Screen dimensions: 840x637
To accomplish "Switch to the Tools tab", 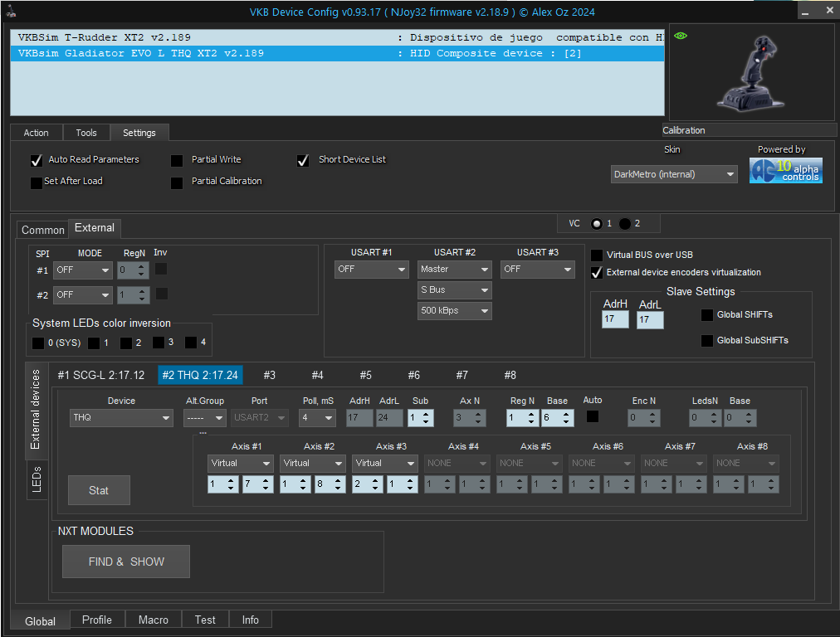I will (x=86, y=133).
